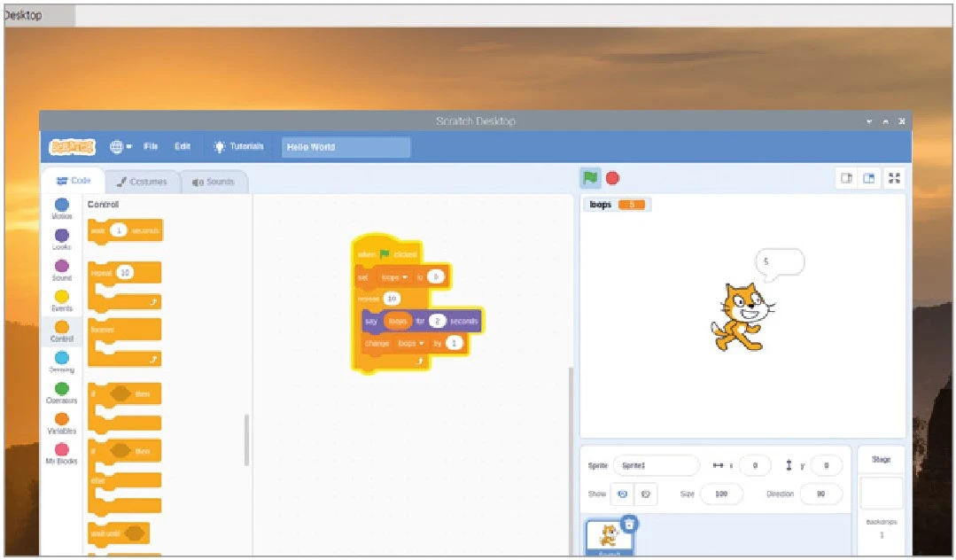Viewport: 956px width, 560px height.
Task: Open the Scratch logo home
Action: pos(73,147)
